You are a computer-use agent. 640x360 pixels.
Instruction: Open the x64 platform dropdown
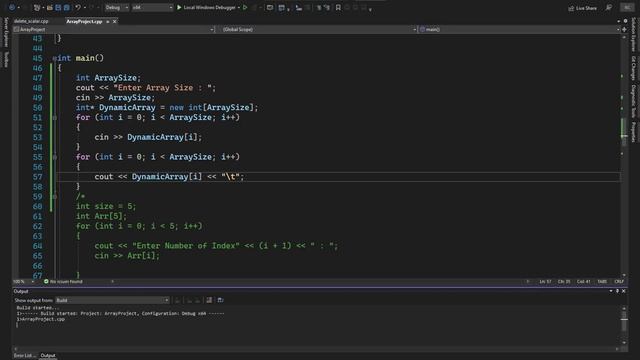pyautogui.click(x=152, y=7)
